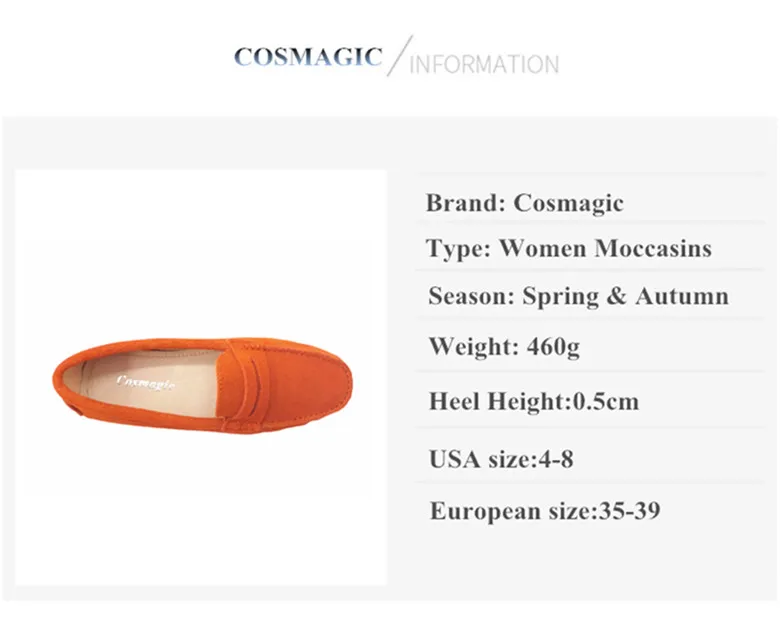Click the INFORMATION heading text

(484, 66)
